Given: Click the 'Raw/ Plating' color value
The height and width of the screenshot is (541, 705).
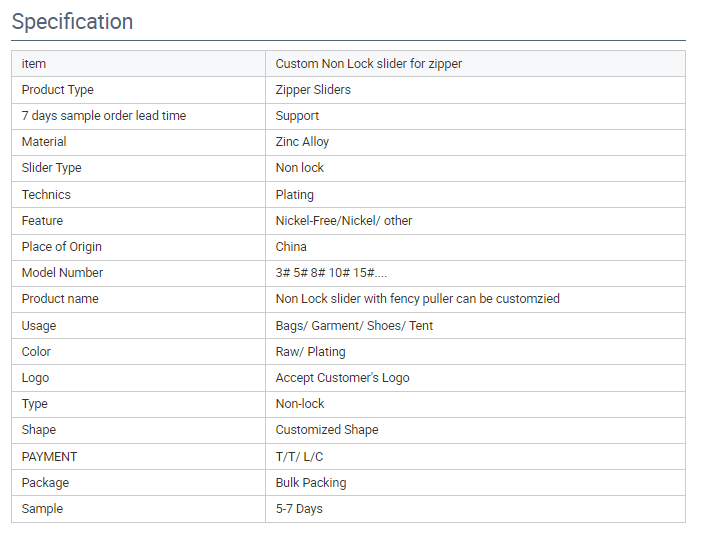Looking at the screenshot, I should tap(310, 352).
